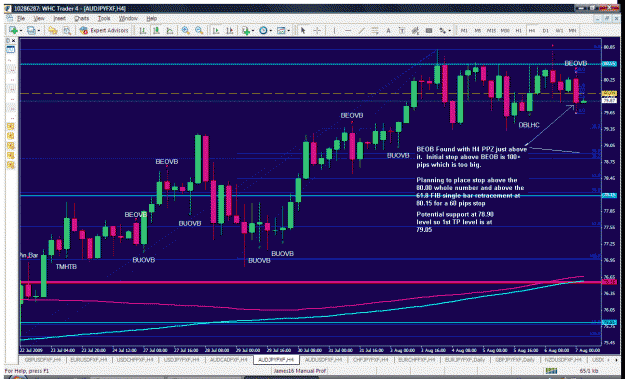This screenshot has width=625, height=379.
Task: Switch to USDJPYFXF,H4 chart tab
Action: [x=182, y=360]
